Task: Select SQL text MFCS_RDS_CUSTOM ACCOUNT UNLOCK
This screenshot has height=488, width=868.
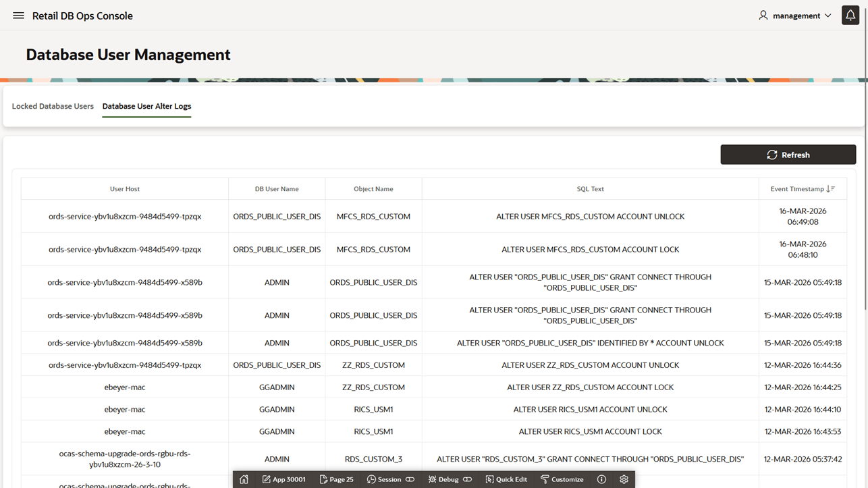Action: (590, 216)
